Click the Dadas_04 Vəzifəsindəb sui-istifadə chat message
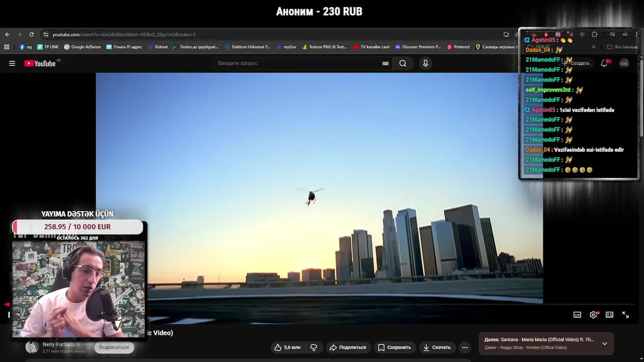644x362 pixels. pos(575,150)
